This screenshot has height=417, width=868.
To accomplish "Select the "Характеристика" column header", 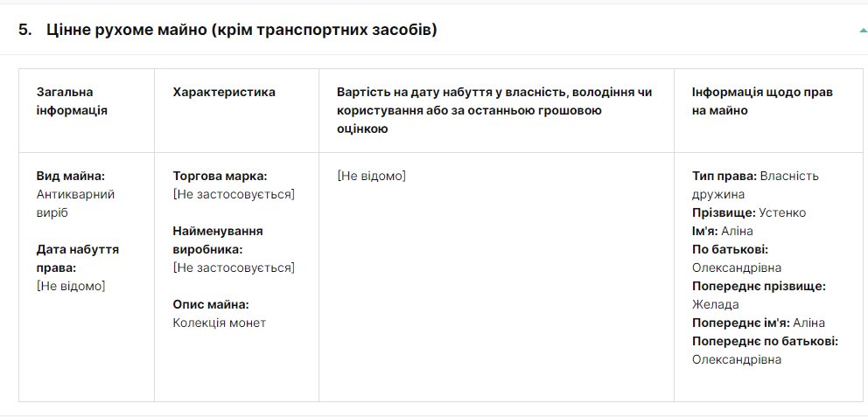I will point(224,92).
